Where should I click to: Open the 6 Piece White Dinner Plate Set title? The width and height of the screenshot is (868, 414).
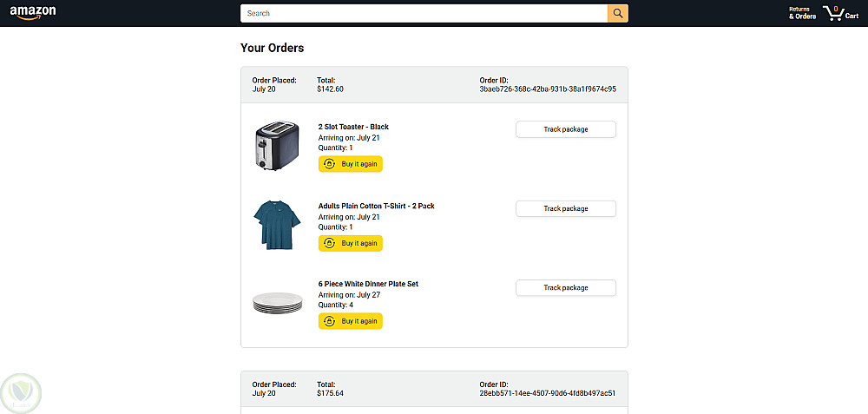tap(368, 284)
